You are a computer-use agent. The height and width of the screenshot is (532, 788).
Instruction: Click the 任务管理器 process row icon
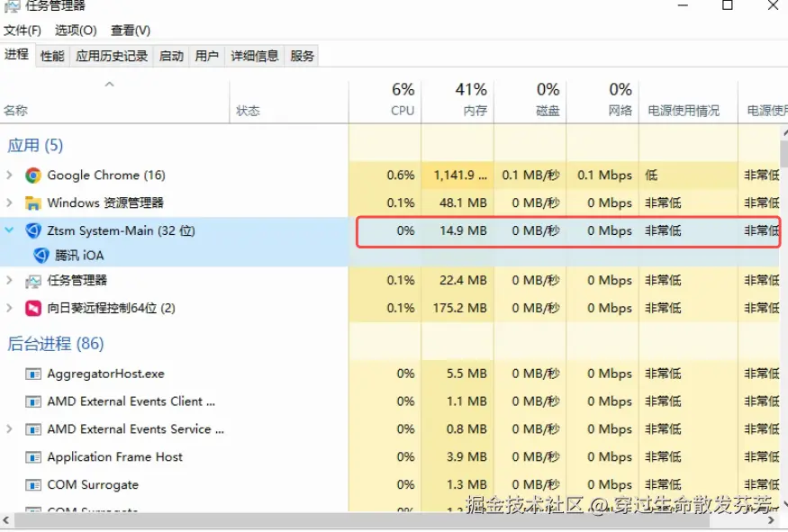[x=33, y=281]
